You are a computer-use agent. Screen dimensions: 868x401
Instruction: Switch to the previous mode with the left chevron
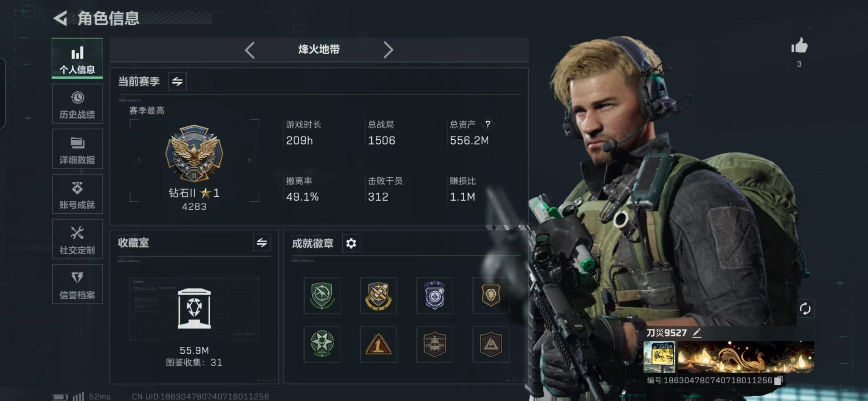[x=250, y=50]
